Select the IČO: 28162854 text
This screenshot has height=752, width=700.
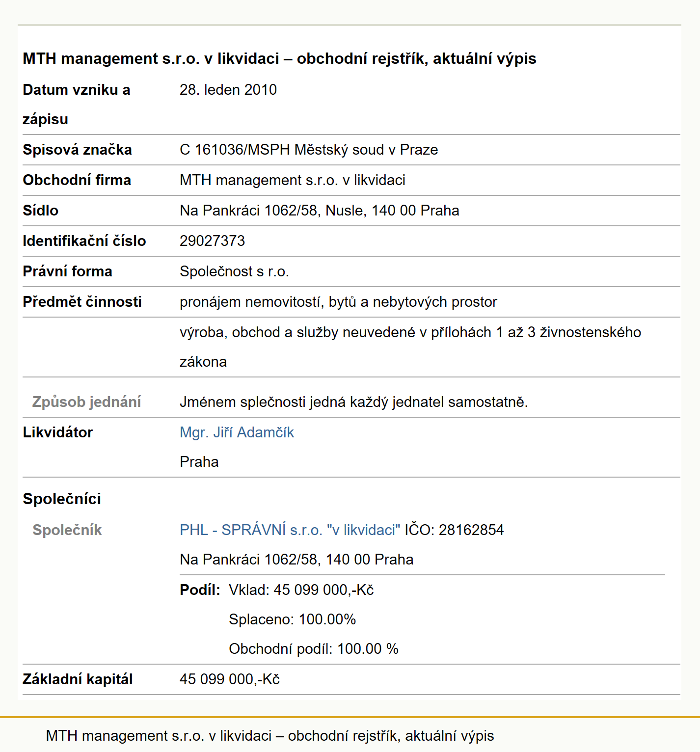coord(454,530)
